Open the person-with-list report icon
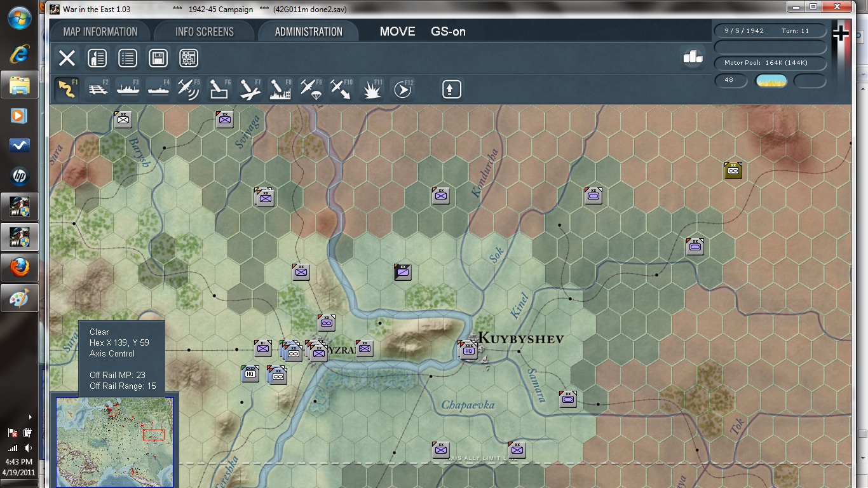 pyautogui.click(x=97, y=58)
